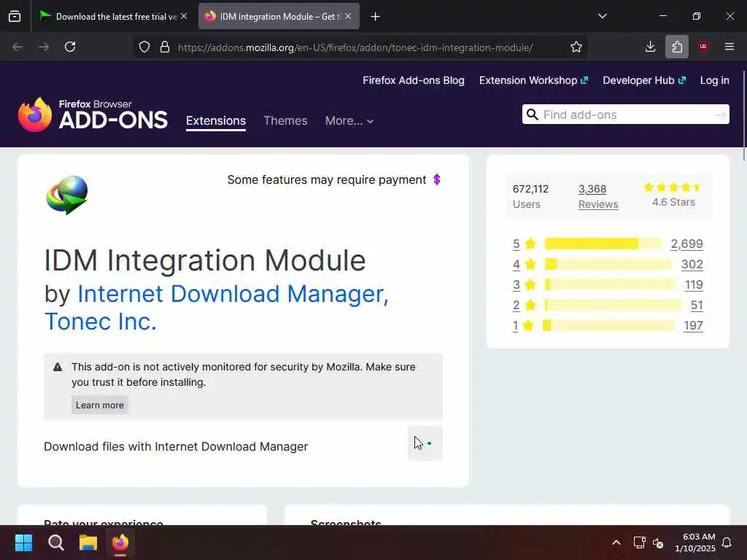Click Log in

point(715,80)
